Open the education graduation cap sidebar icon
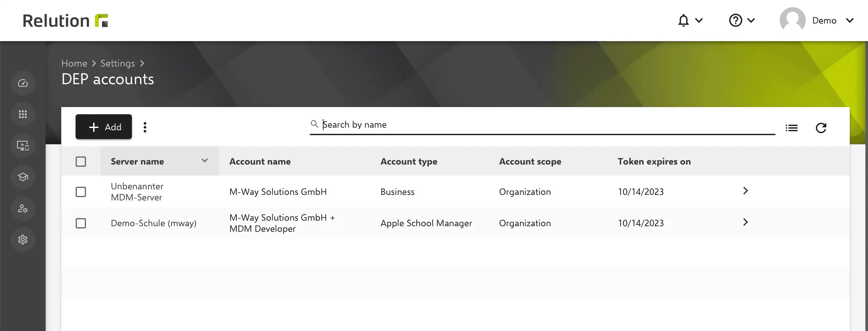This screenshot has width=868, height=331. (x=23, y=177)
